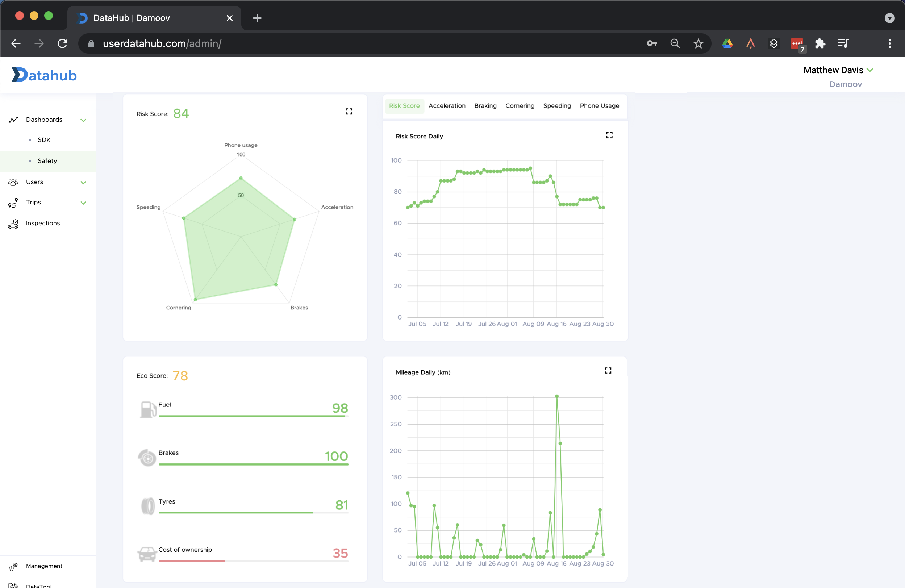Screen dimensions: 905x588
Task: Click the fullscreen icon on the Risk Score radar
Action: (x=349, y=112)
